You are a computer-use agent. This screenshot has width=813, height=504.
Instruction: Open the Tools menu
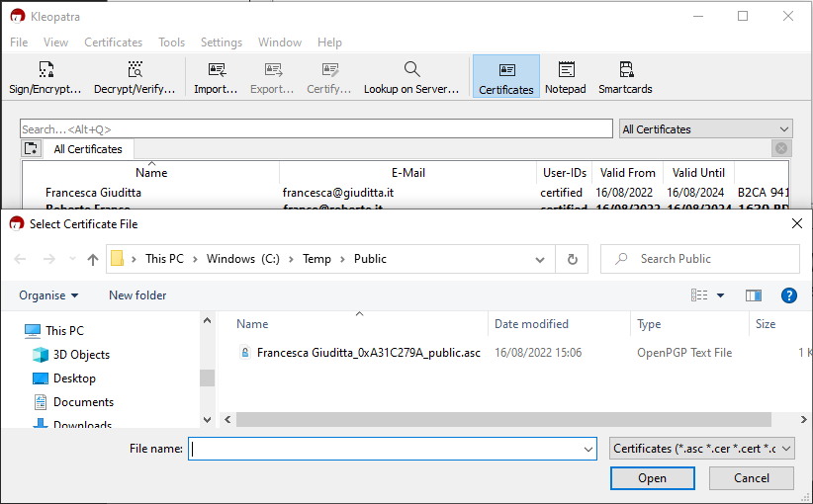[172, 42]
